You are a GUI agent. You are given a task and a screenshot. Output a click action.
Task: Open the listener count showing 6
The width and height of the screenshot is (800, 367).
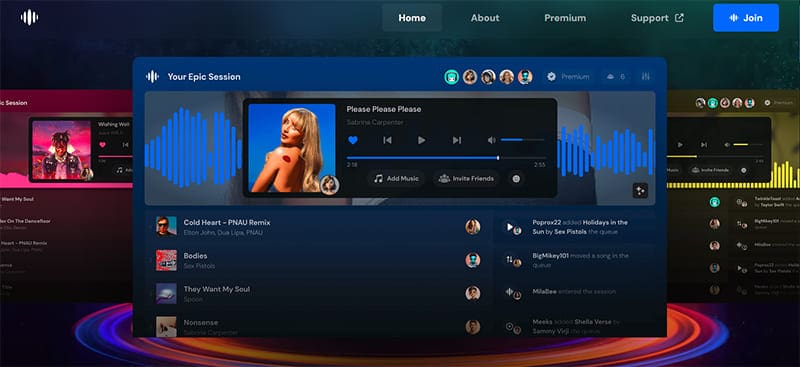[615, 77]
